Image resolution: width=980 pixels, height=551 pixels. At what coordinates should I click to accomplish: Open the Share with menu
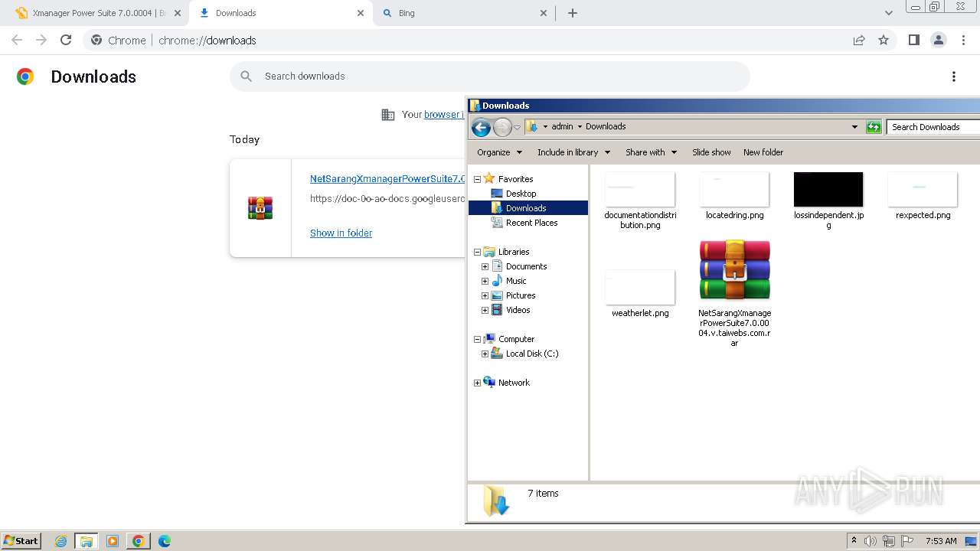(x=651, y=152)
